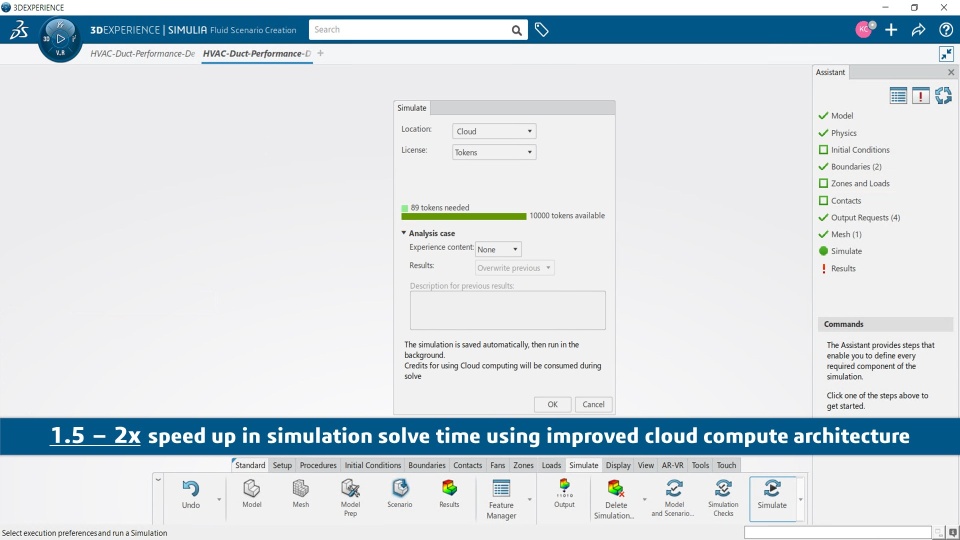Viewport: 960px width, 540px height.
Task: Open the user profile avatar
Action: [x=864, y=29]
